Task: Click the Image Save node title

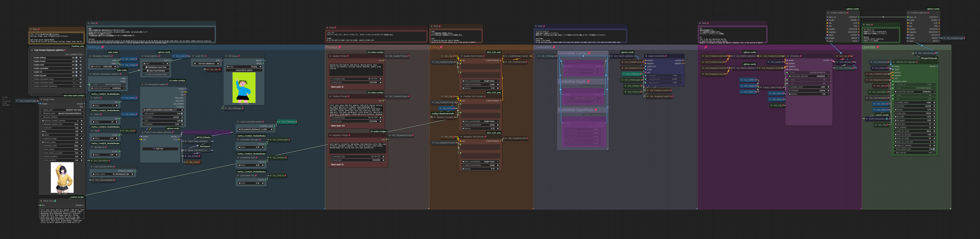Action: point(49,99)
